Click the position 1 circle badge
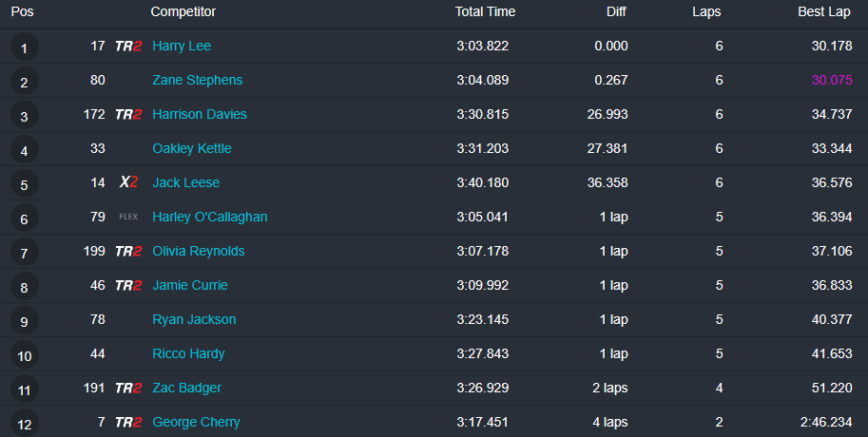This screenshot has height=437, width=868. point(24,48)
